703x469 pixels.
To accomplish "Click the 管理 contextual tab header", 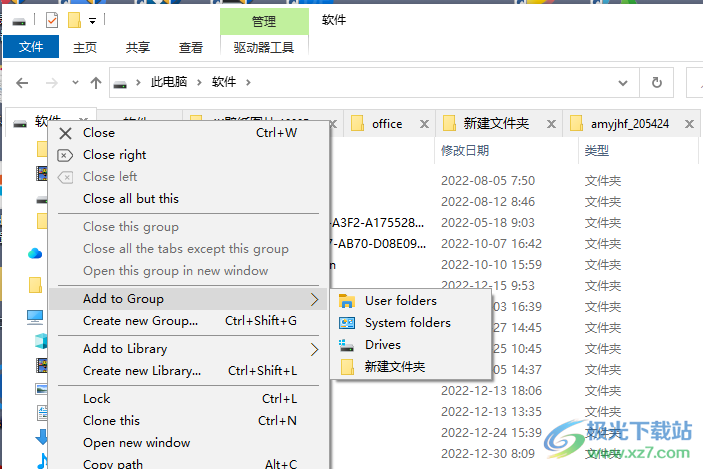I will pos(264,21).
